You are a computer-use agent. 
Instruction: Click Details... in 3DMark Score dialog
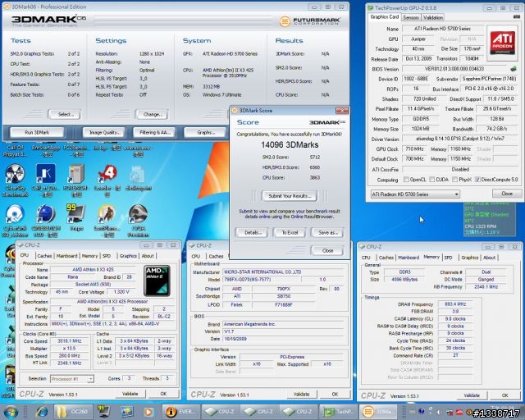[252, 233]
